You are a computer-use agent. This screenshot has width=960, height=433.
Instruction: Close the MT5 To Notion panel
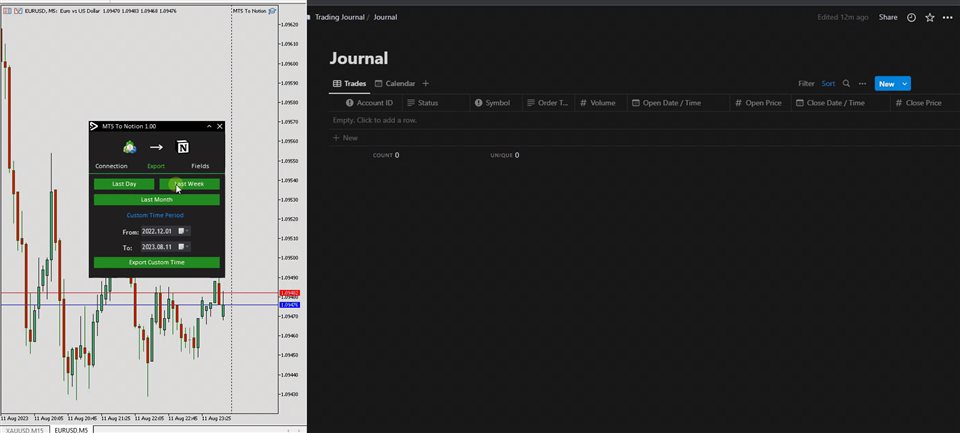tap(220, 126)
